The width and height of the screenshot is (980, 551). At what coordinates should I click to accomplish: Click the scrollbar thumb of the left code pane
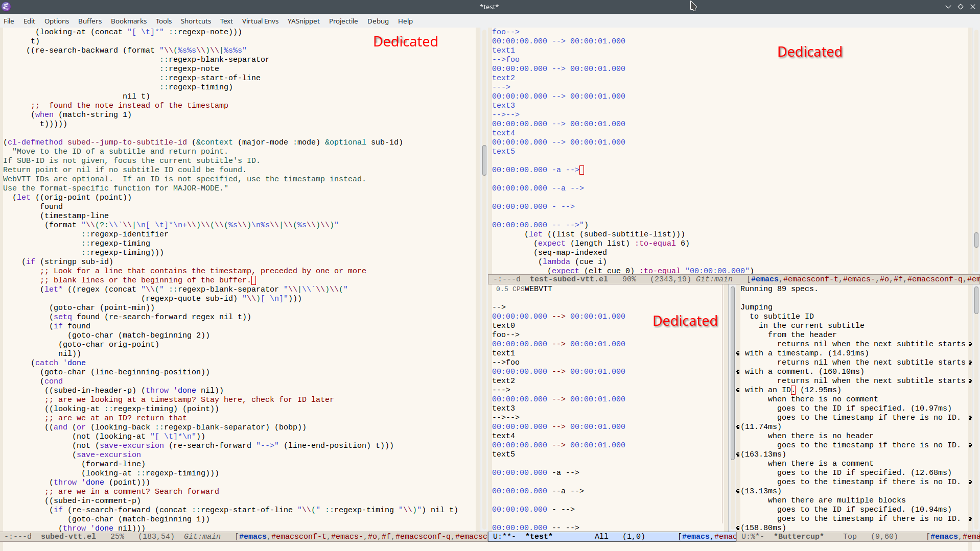(x=484, y=160)
